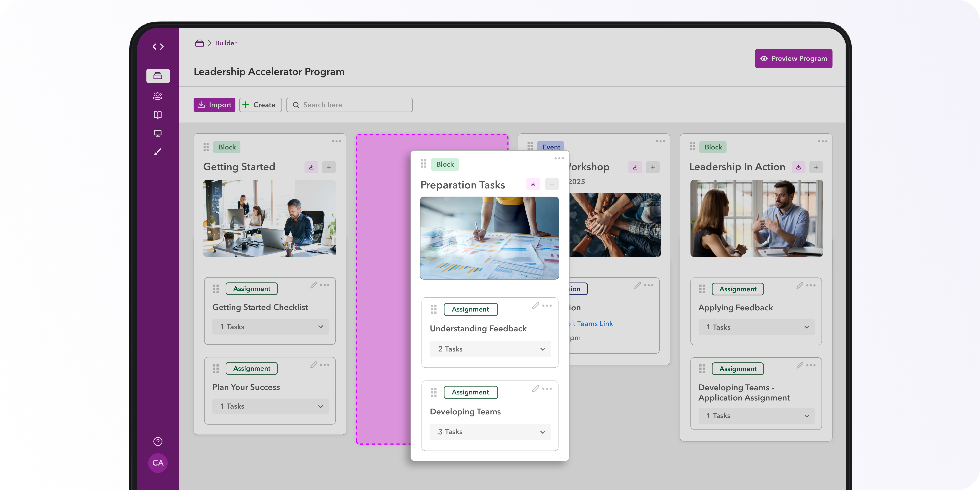Image resolution: width=980 pixels, height=490 pixels.
Task: Select the Leadership Accelerator Program title
Action: (269, 72)
